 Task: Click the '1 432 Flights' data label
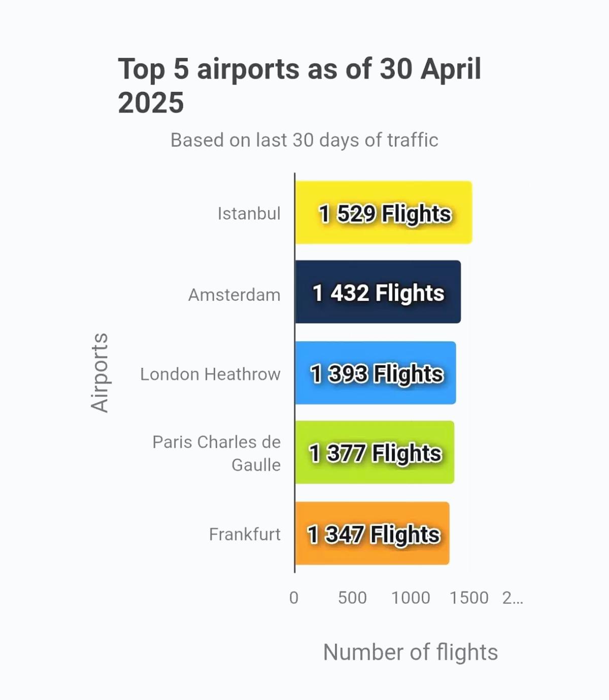pyautogui.click(x=379, y=293)
